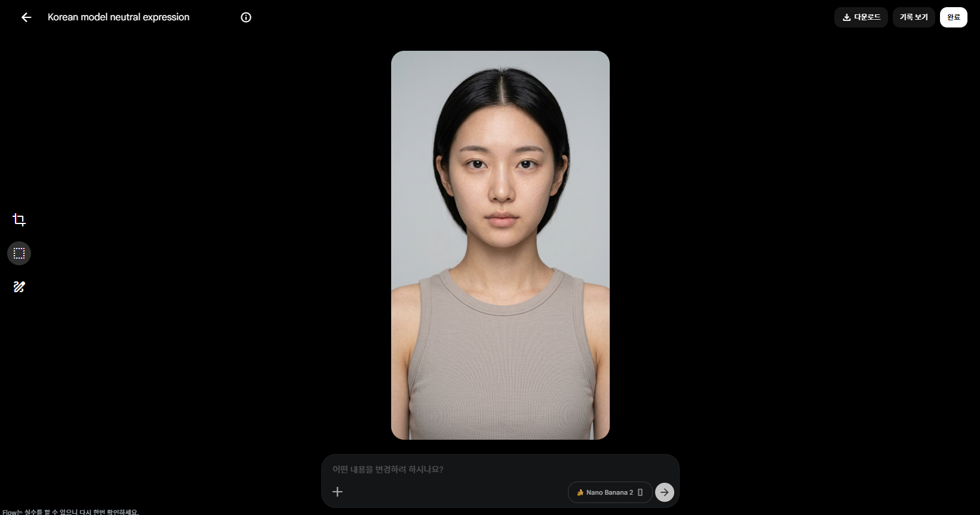Click the generated portrait image
The image size is (980, 515).
[500, 245]
